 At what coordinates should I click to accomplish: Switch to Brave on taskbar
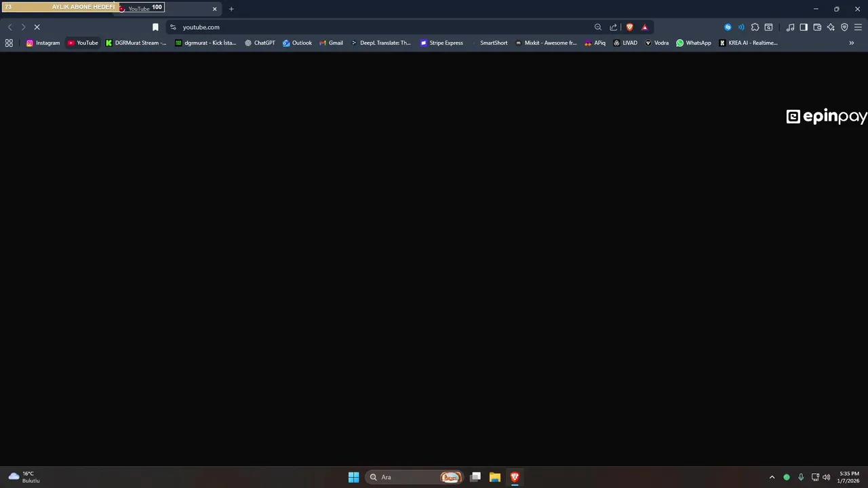click(x=515, y=477)
